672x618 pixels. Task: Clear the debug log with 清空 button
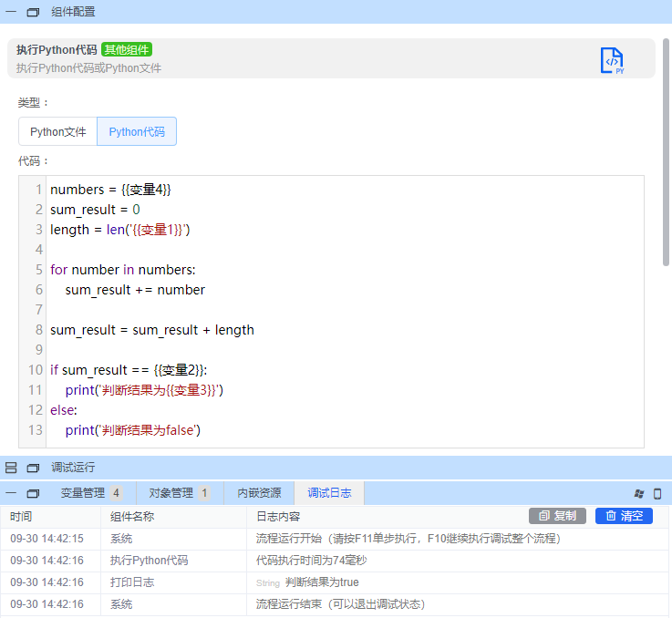(624, 516)
